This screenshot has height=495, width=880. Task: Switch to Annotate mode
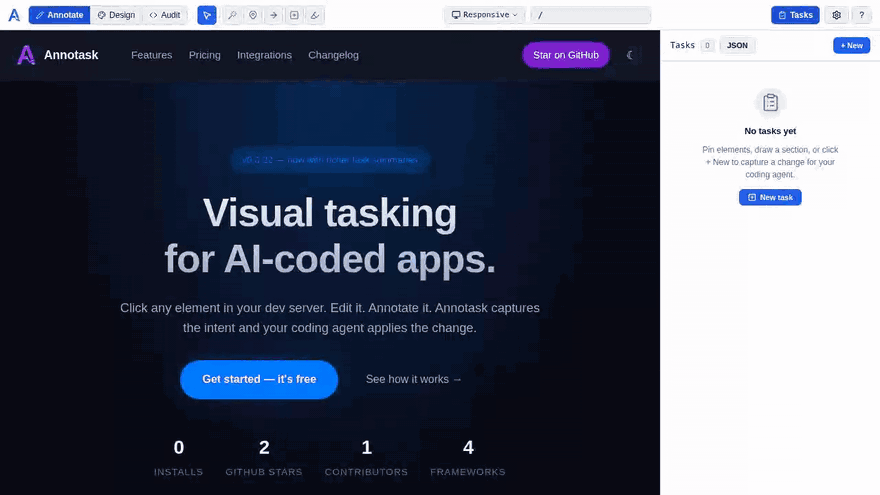point(59,15)
